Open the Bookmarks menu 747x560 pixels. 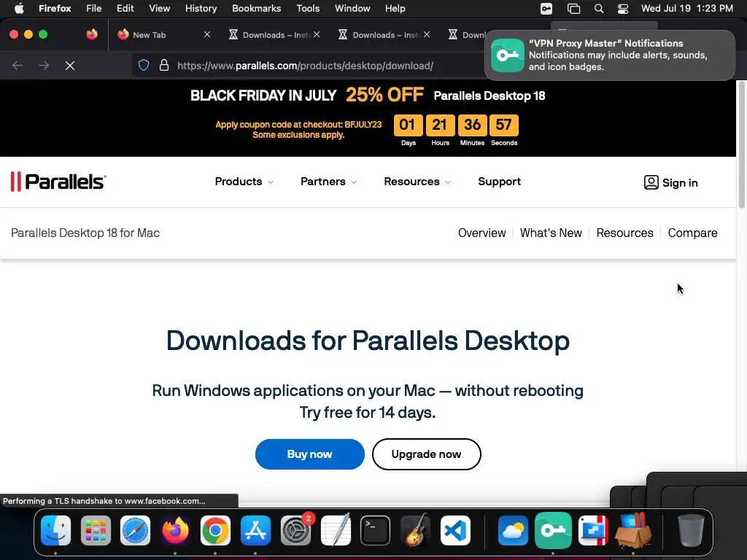coord(256,9)
